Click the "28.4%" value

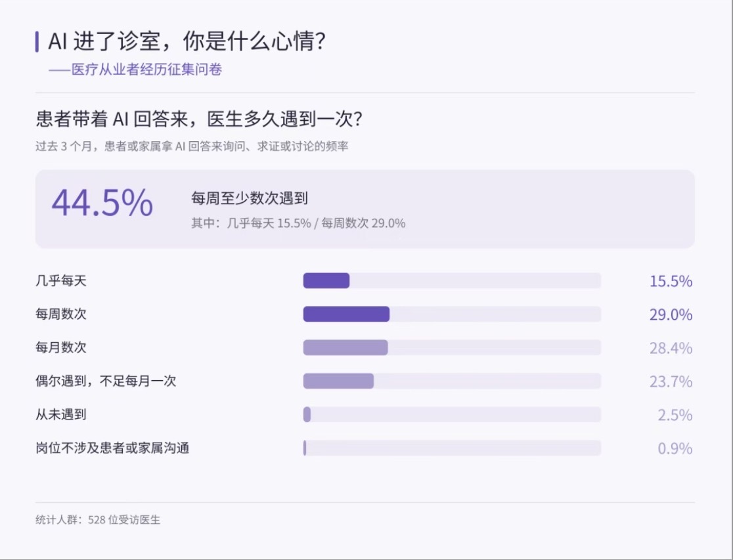[x=671, y=348]
